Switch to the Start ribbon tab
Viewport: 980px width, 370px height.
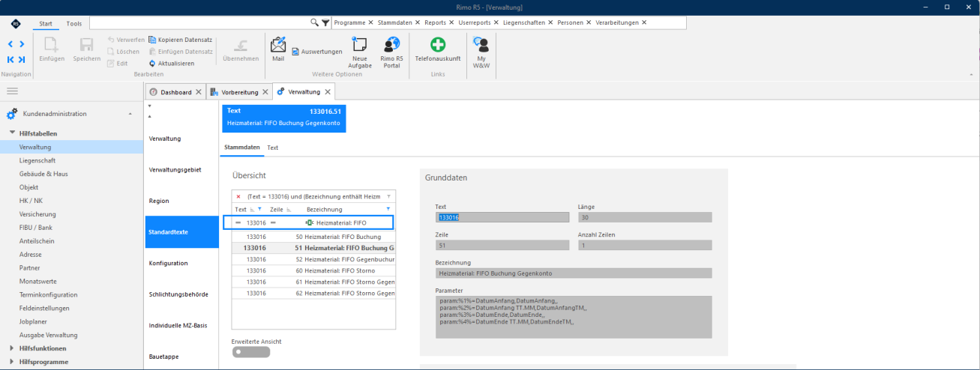(x=46, y=23)
